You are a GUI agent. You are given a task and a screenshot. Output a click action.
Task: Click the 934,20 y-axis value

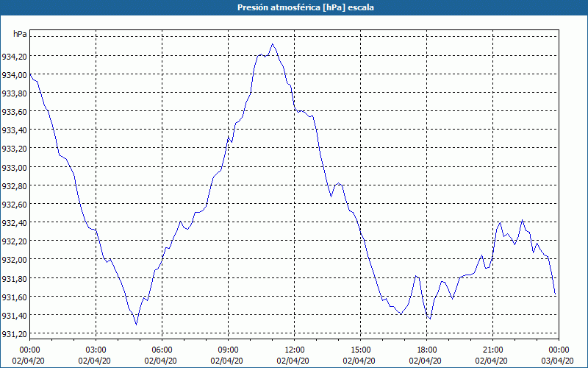tap(14, 57)
